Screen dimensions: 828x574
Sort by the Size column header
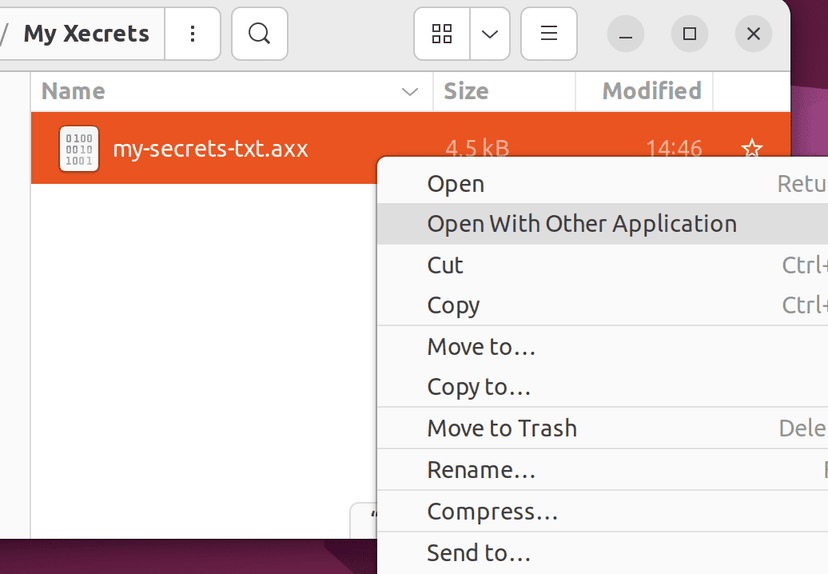click(504, 91)
